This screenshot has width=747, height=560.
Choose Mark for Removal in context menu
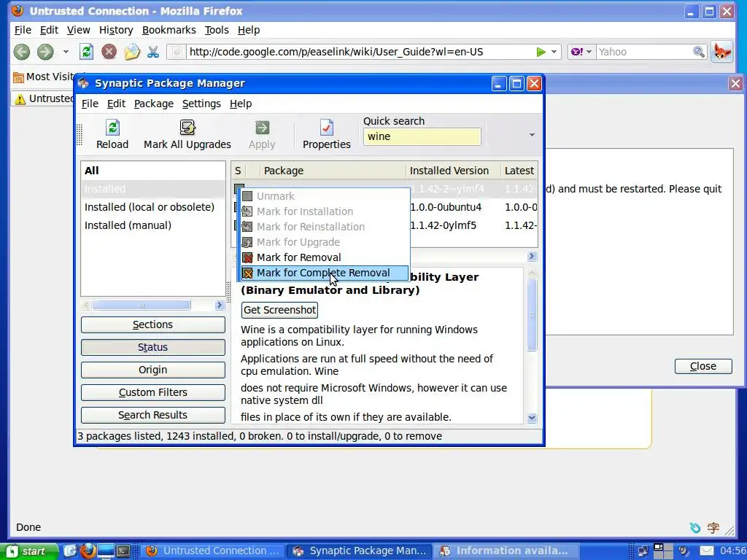[x=325, y=257]
